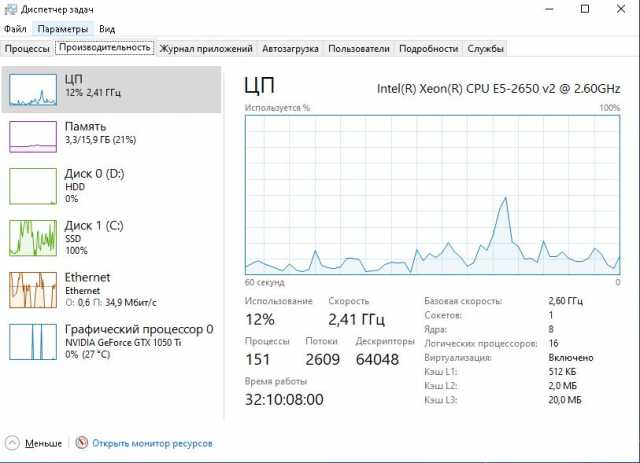
Task: Click Открыть монитор ресурсов link
Action: 152,442
